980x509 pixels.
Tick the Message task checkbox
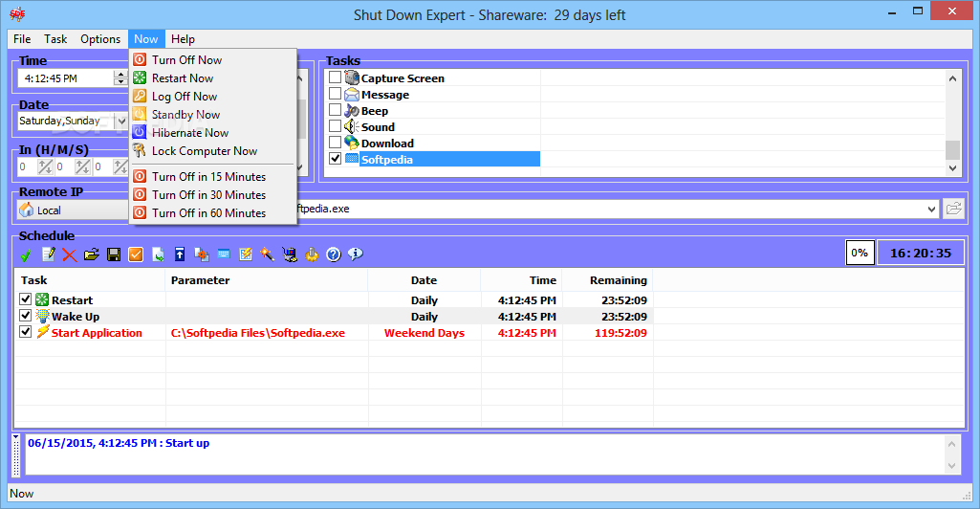(335, 93)
